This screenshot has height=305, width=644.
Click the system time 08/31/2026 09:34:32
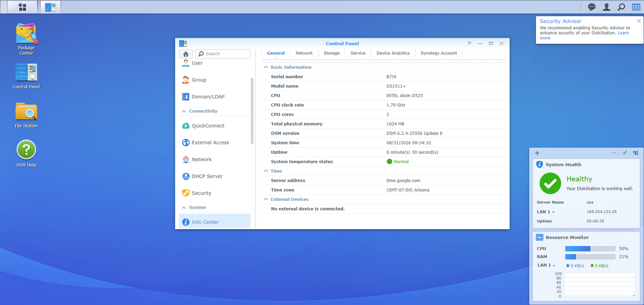pos(409,143)
